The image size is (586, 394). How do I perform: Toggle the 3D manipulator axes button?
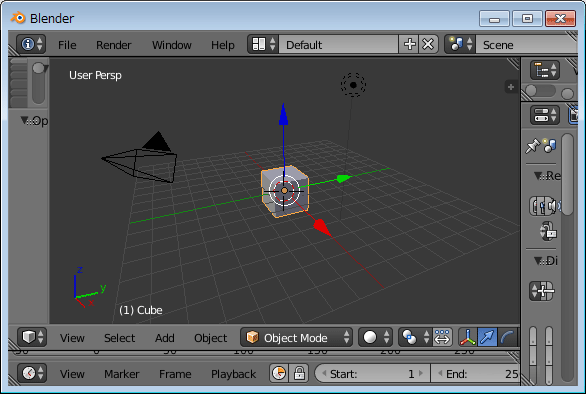pyautogui.click(x=468, y=338)
